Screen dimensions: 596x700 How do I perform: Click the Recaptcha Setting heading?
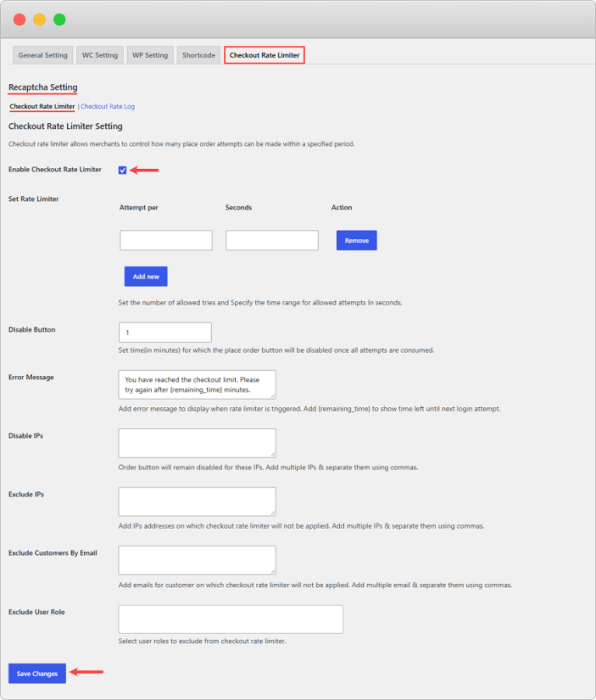tap(43, 87)
